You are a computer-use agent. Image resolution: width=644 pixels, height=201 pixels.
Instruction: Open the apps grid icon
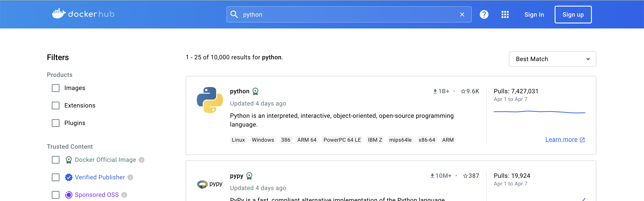point(505,14)
